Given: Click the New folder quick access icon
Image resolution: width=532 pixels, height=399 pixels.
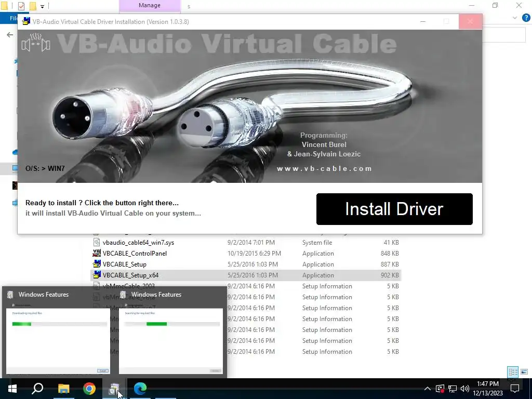Looking at the screenshot, I should (x=33, y=6).
